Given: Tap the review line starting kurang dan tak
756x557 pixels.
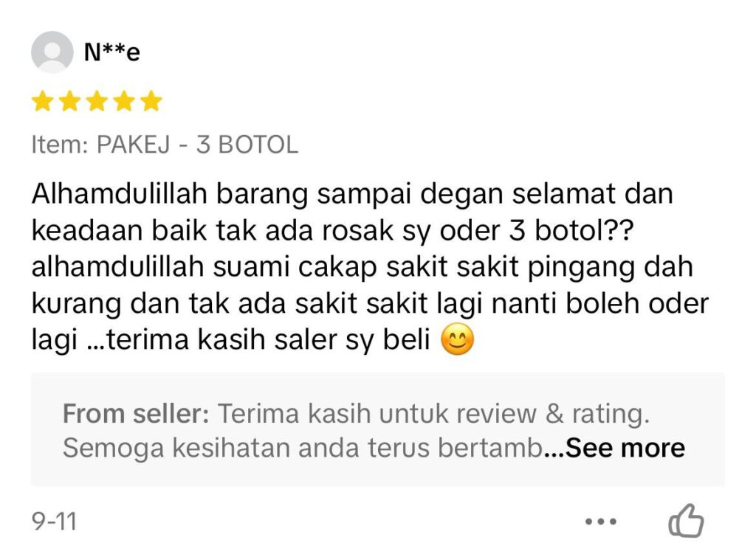Looking at the screenshot, I should click(370, 304).
